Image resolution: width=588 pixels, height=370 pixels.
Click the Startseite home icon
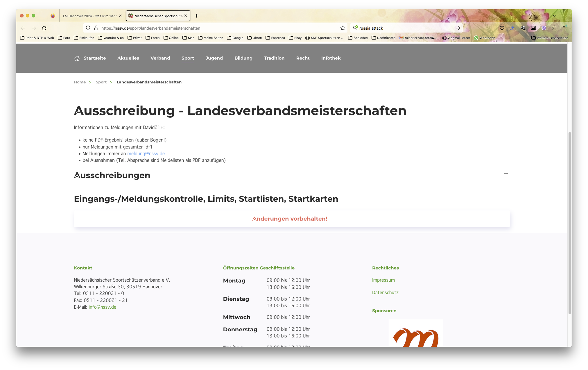tap(77, 58)
